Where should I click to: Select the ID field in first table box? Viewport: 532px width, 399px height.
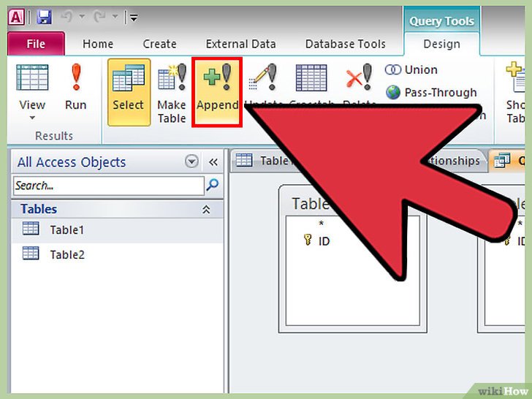coord(324,241)
